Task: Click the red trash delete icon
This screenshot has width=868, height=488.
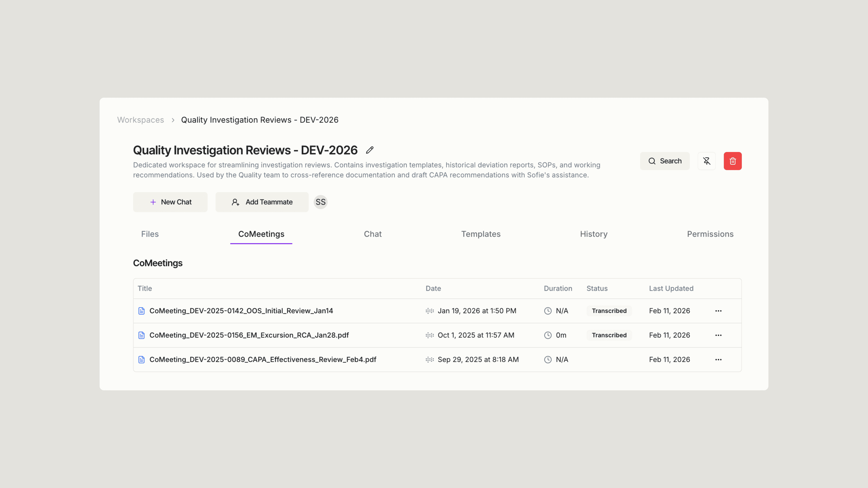Action: coord(733,161)
